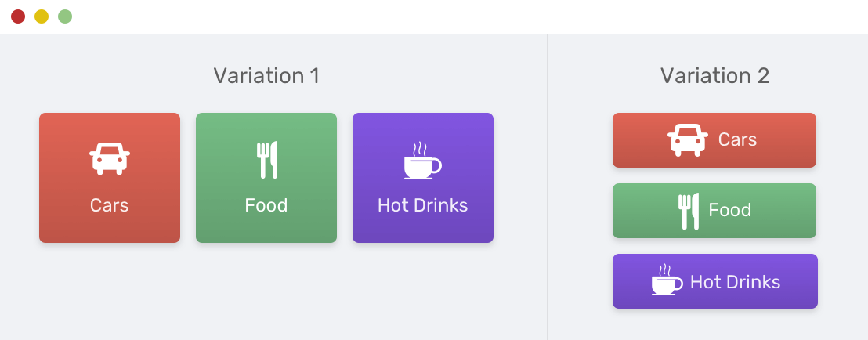
Task: Open the red square Cars card background
Action: 110,178
